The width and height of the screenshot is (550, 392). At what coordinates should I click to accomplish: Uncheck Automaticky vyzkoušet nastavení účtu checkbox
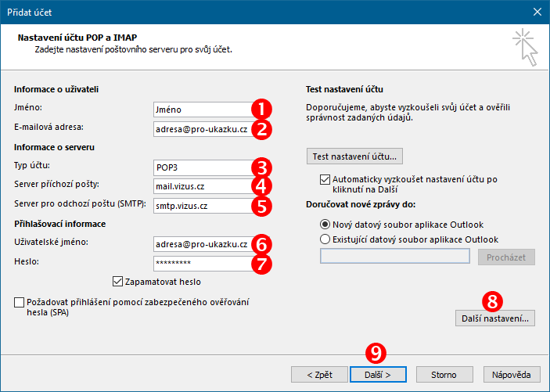[325, 179]
